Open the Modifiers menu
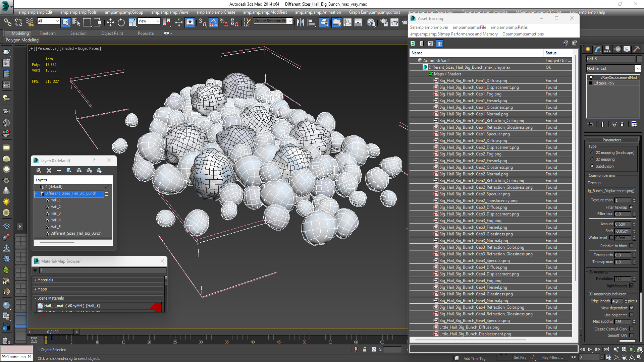The height and width of the screenshot is (362, 644). coord(265,12)
